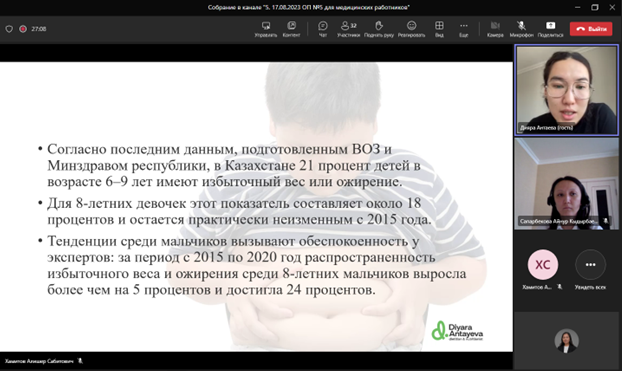This screenshot has height=371, width=622.
Task: Click the slide bullet starting with Тенденции среди мальчиков
Action: (x=257, y=265)
